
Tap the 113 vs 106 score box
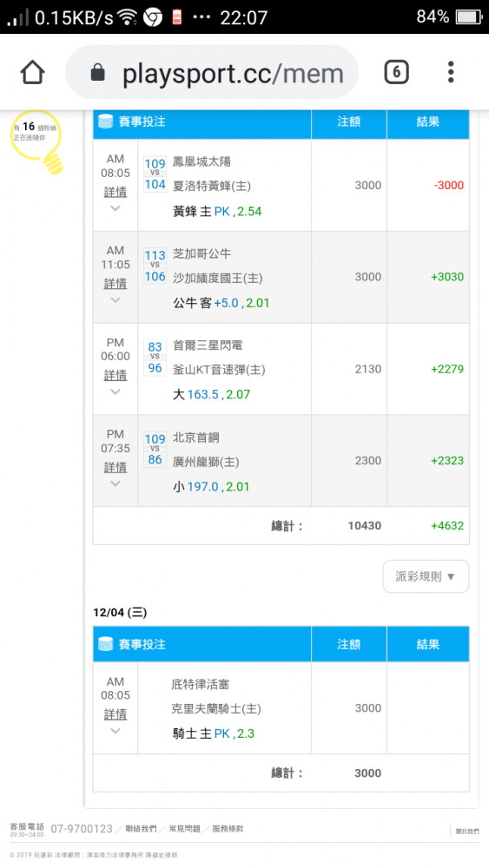tap(155, 266)
